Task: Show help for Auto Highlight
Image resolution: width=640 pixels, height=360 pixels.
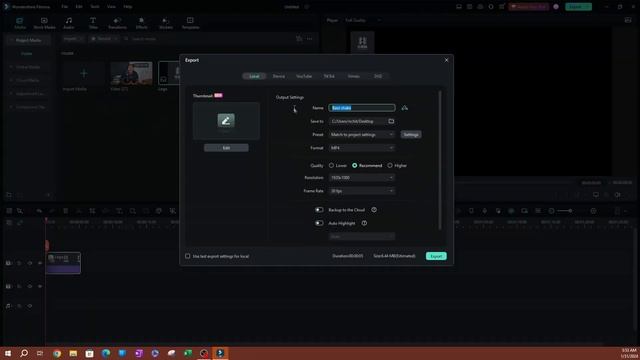Action: pyautogui.click(x=364, y=223)
